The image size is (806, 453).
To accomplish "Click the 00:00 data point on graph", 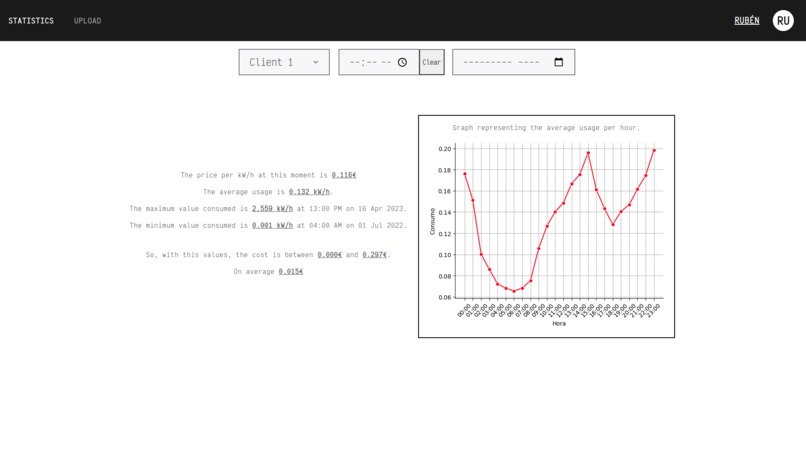I will [465, 174].
